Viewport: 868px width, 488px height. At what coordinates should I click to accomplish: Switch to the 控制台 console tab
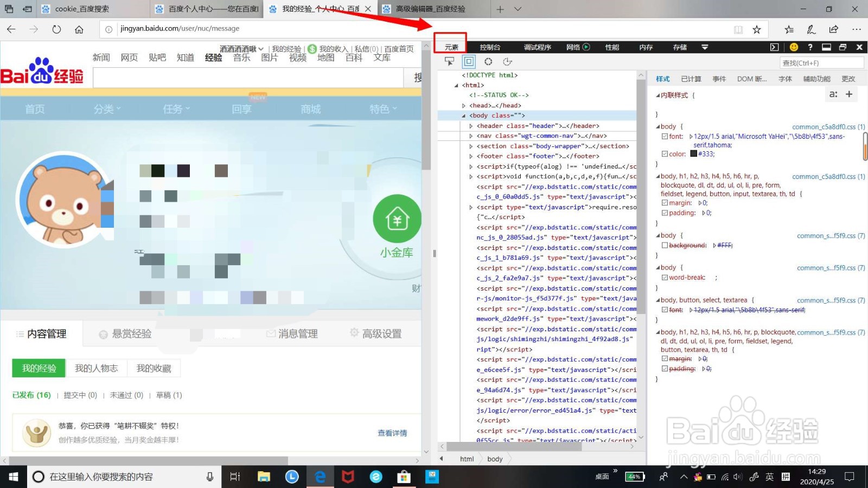490,47
